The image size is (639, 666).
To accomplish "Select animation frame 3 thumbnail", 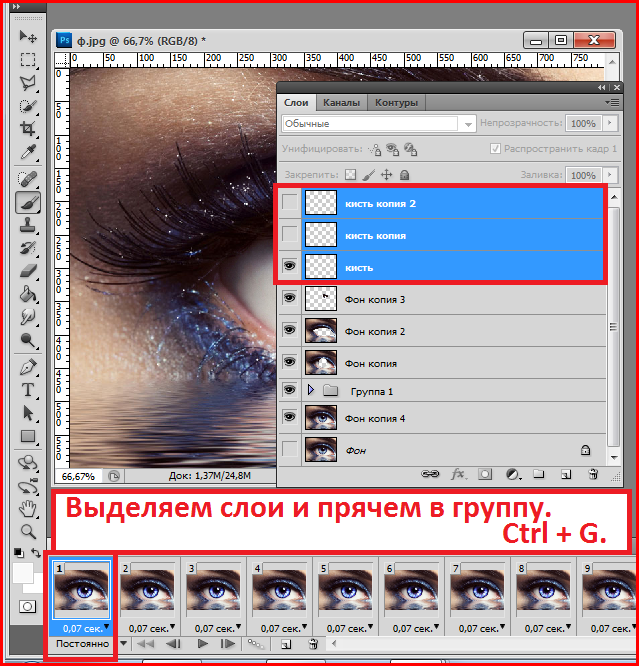I will tap(213, 590).
